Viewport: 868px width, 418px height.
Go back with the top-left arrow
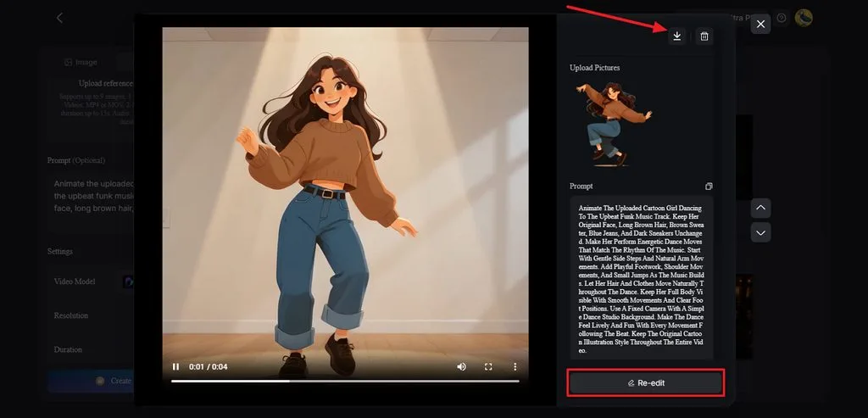click(60, 18)
